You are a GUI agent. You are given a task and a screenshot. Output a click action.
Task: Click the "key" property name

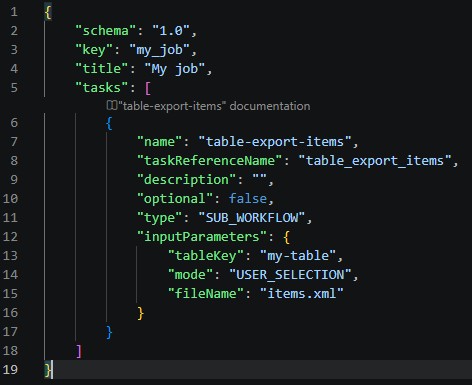pyautogui.click(x=94, y=50)
